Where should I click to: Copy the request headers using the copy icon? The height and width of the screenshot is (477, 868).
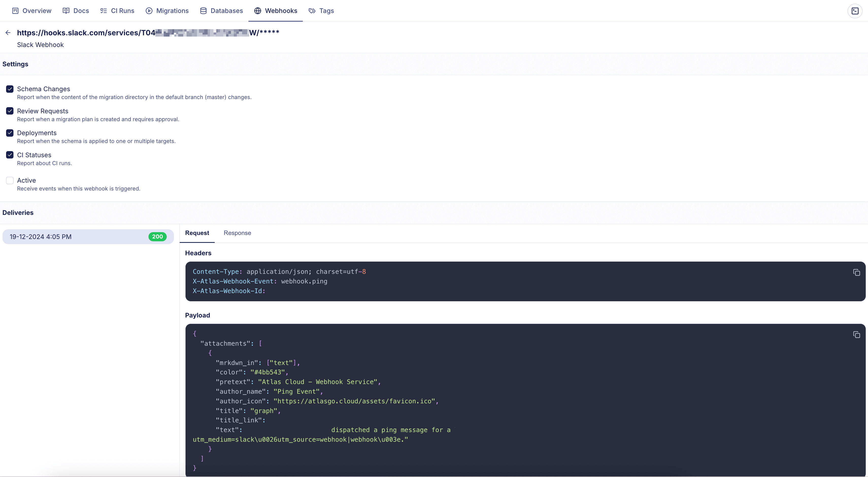click(857, 272)
